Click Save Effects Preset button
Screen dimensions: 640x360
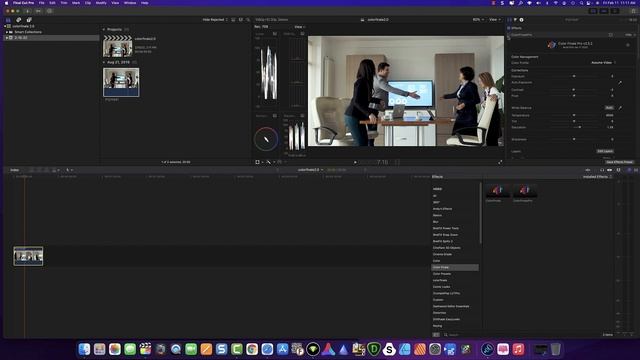point(619,162)
